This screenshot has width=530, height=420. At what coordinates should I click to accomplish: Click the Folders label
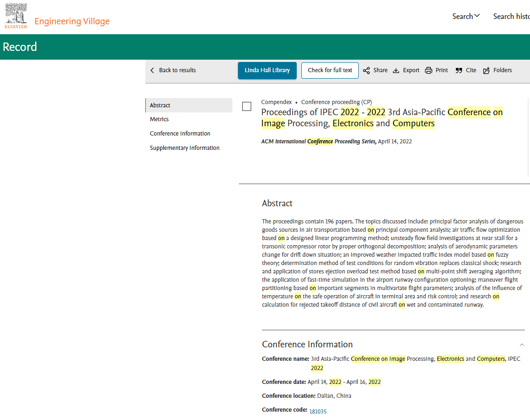502,70
